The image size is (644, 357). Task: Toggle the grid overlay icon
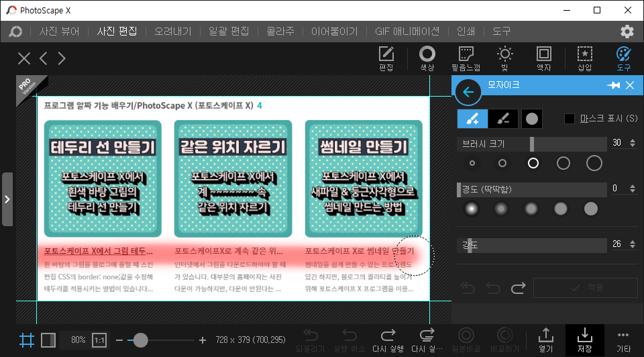pos(27,340)
